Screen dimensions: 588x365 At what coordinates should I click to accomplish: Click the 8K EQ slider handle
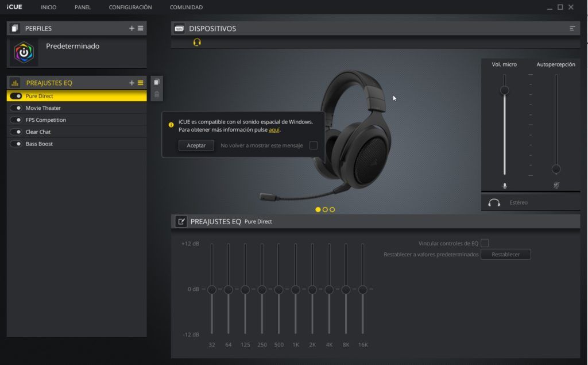[346, 290]
